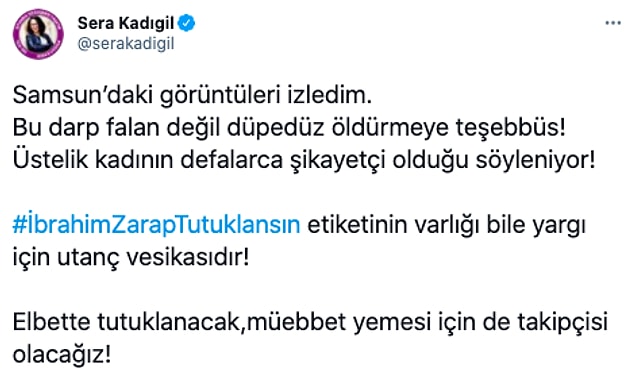Image resolution: width=635 pixels, height=382 pixels.
Task: Visit the @serakadigil handle link
Action: 126,43
